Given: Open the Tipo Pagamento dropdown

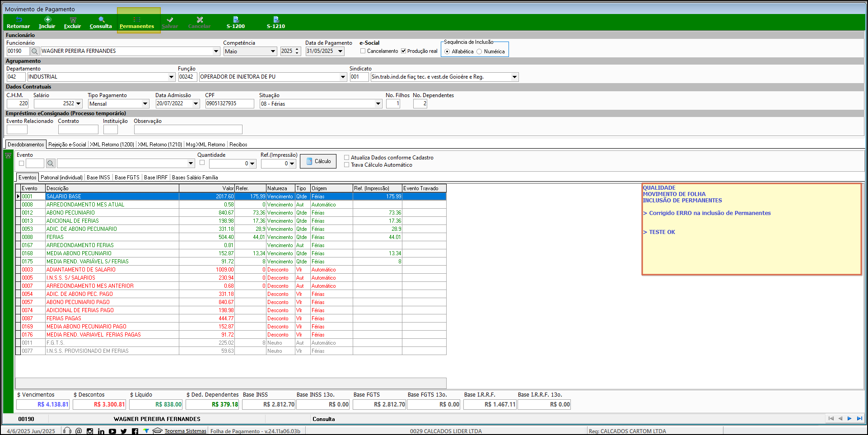Looking at the screenshot, I should tap(145, 103).
